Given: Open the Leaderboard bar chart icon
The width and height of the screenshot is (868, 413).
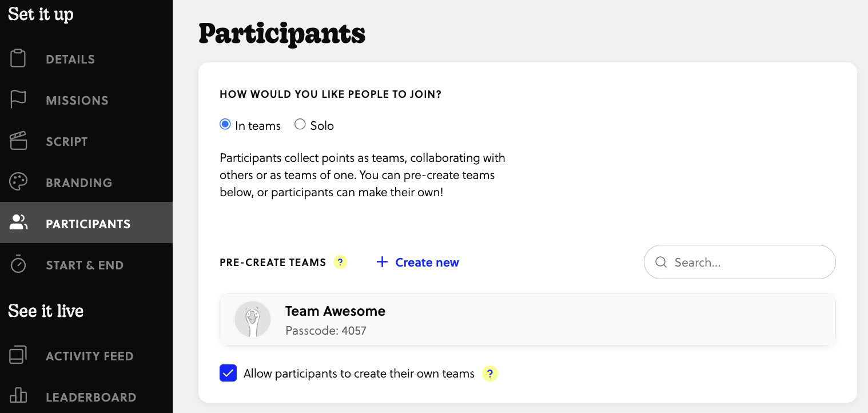Looking at the screenshot, I should point(18,396).
